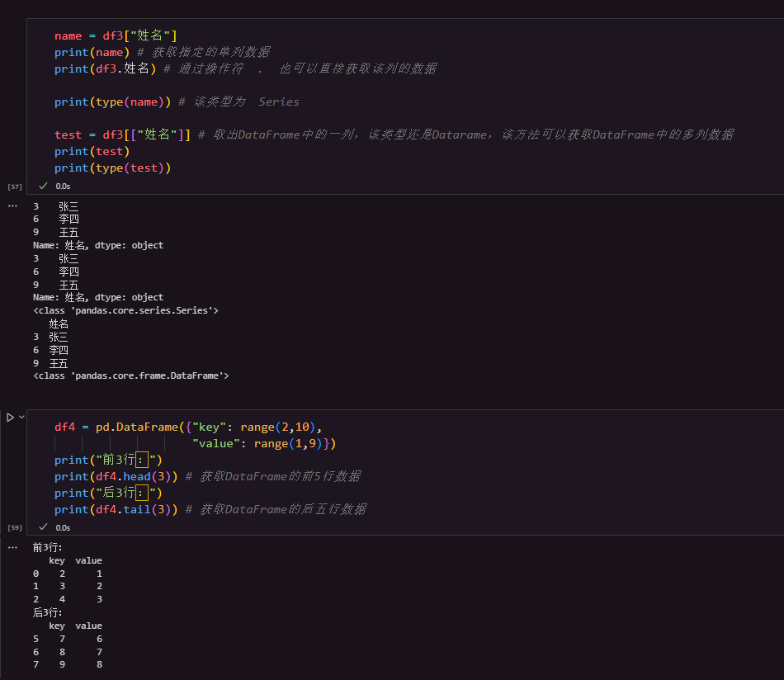Click the pandas.core.frame.DataFrame output line

pyautogui.click(x=131, y=375)
